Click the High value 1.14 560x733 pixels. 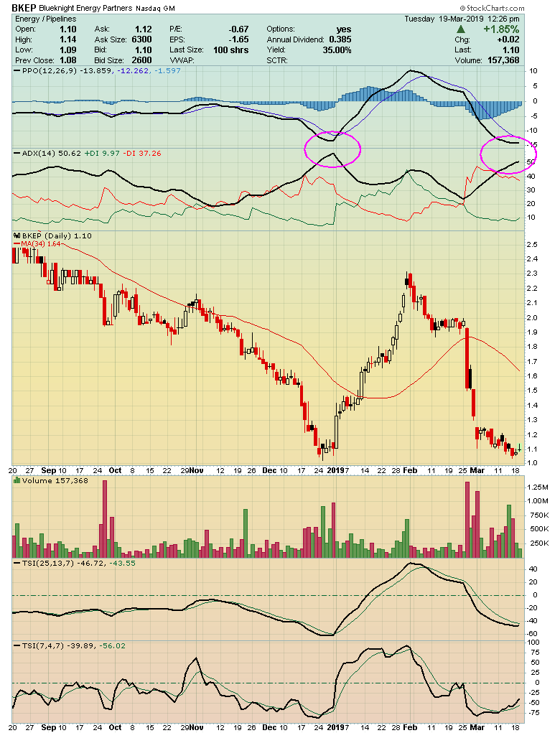67,39
